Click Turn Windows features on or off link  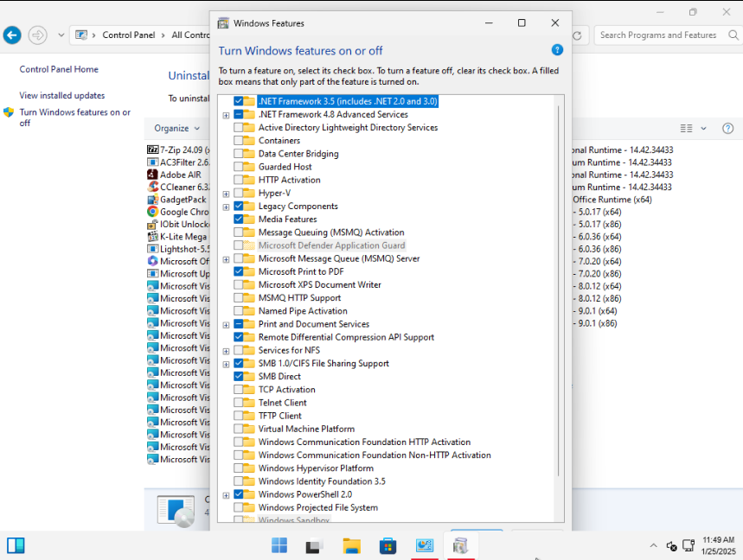point(75,118)
